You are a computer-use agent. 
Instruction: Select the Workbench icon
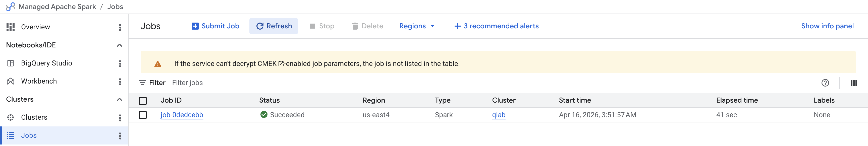pyautogui.click(x=11, y=81)
